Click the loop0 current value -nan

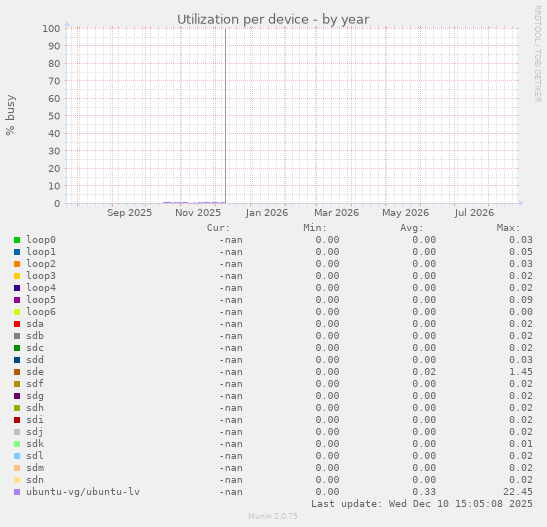(231, 240)
